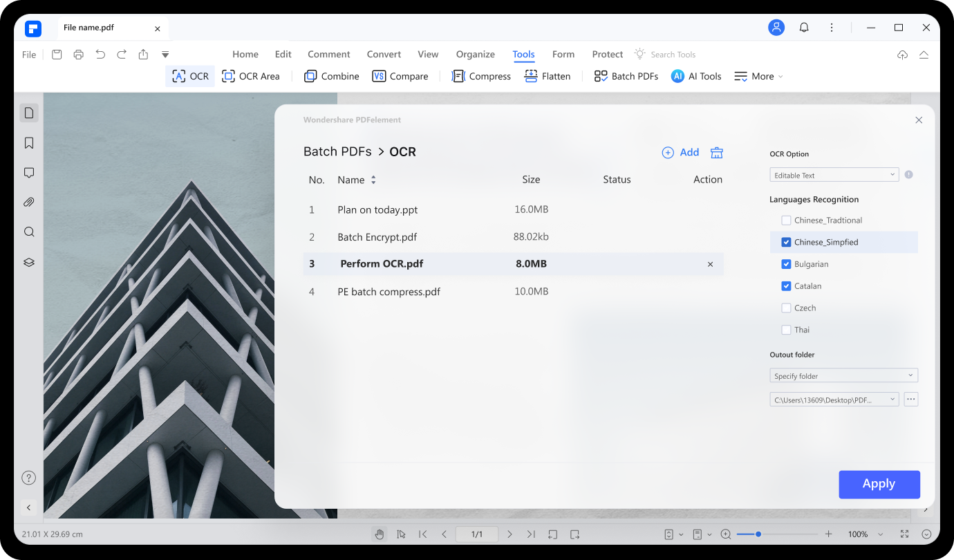954x560 pixels.
Task: Click the Compress tool
Action: (480, 76)
